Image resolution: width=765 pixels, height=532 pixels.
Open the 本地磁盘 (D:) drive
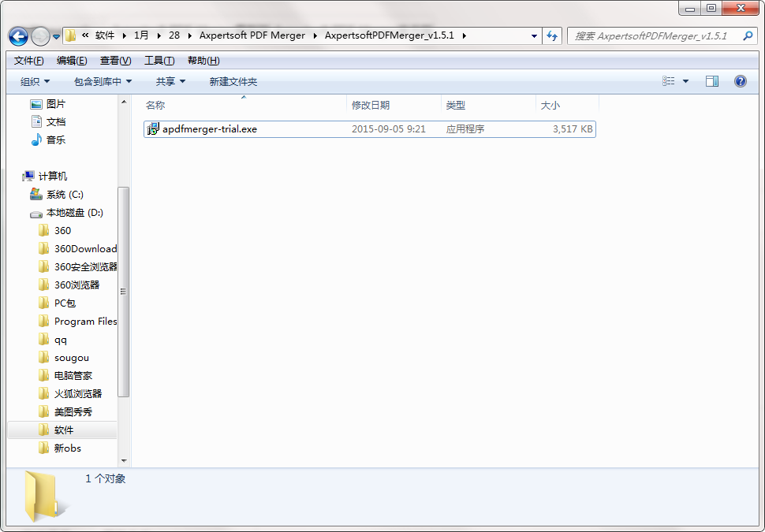[66, 213]
